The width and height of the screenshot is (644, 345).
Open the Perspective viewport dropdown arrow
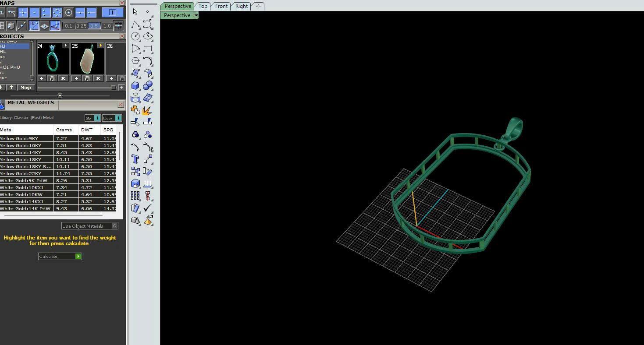pos(196,15)
